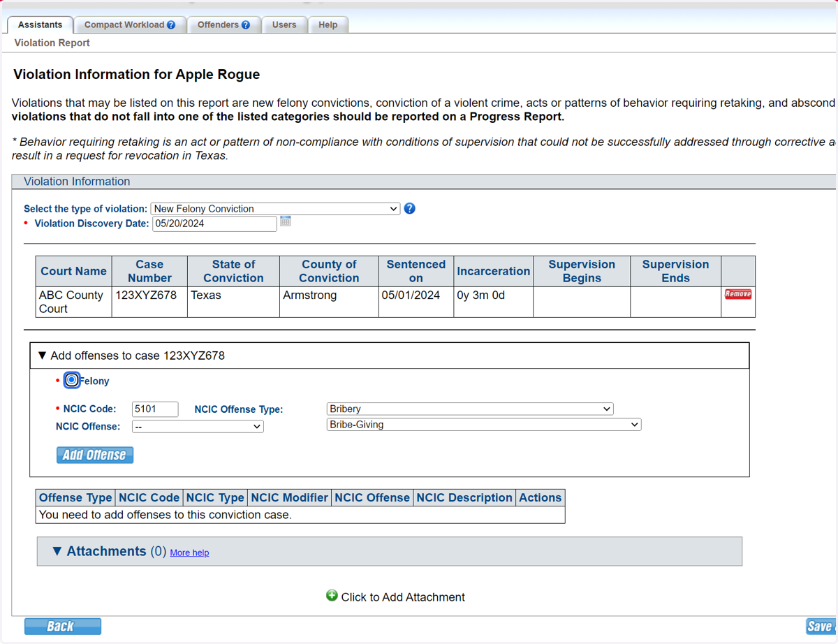The image size is (838, 644).
Task: Click the Incarceration column header
Action: point(494,271)
